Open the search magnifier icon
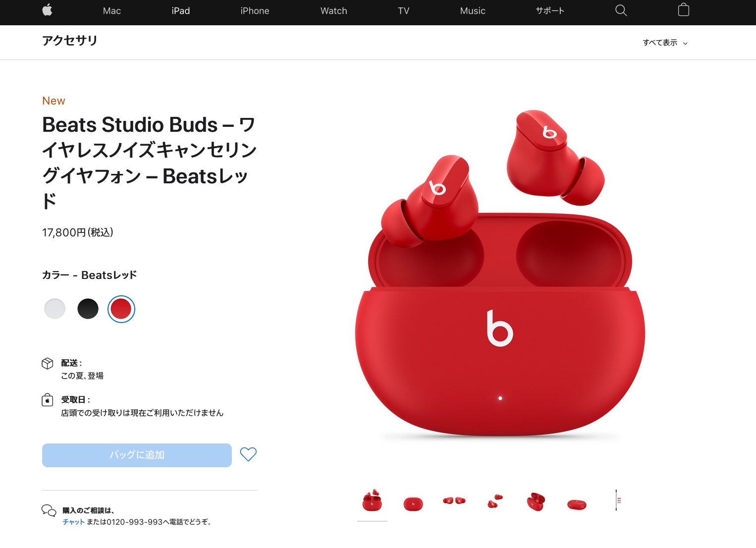 pyautogui.click(x=621, y=10)
